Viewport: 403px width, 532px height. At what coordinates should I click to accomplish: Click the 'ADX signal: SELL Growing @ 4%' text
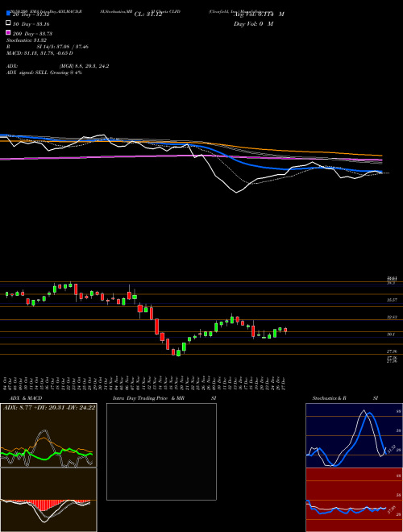coord(44,73)
